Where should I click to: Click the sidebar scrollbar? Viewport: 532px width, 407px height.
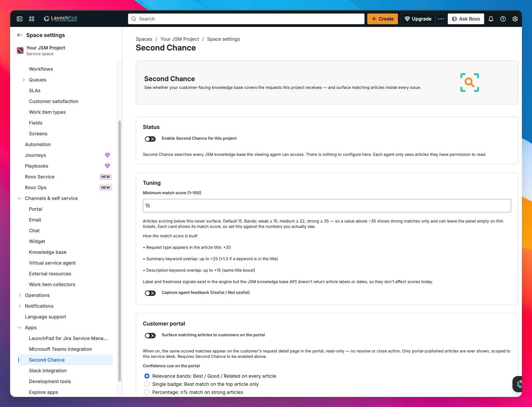coord(120,251)
